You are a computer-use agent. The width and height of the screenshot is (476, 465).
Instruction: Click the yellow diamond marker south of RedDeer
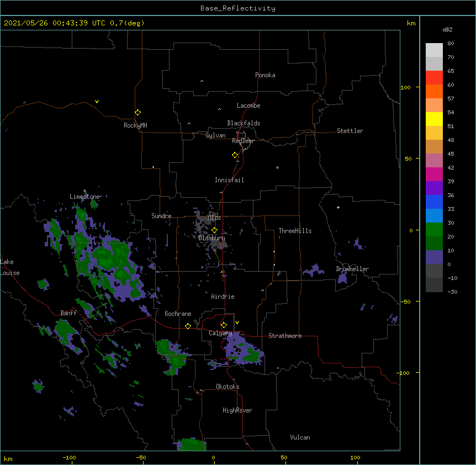[x=235, y=155]
